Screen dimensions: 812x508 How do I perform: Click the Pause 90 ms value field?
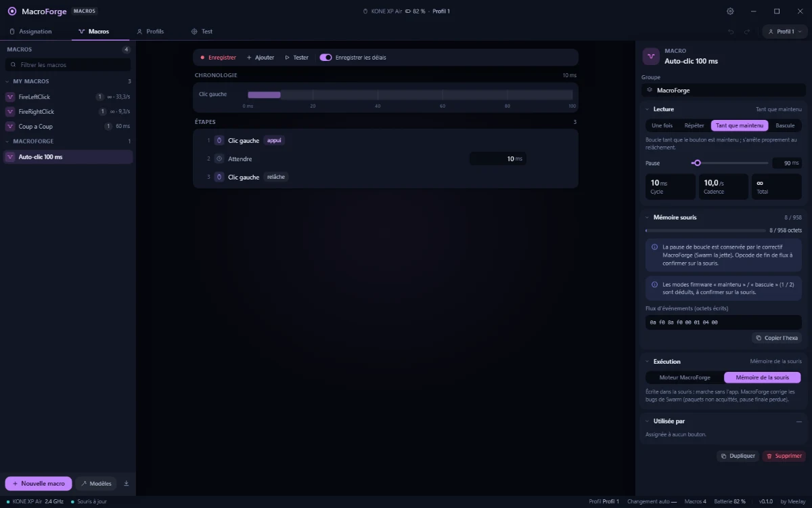787,163
